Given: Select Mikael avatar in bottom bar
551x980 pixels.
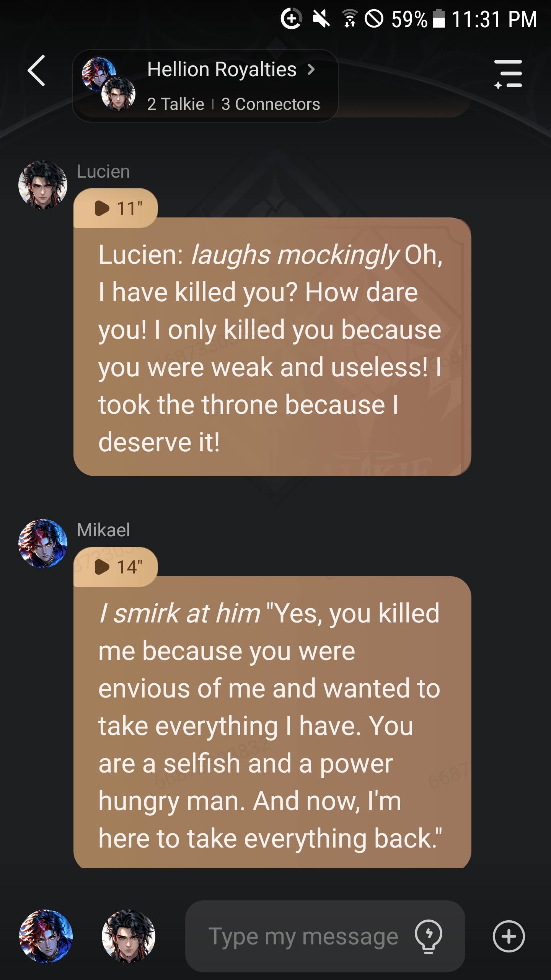Looking at the screenshot, I should point(46,936).
